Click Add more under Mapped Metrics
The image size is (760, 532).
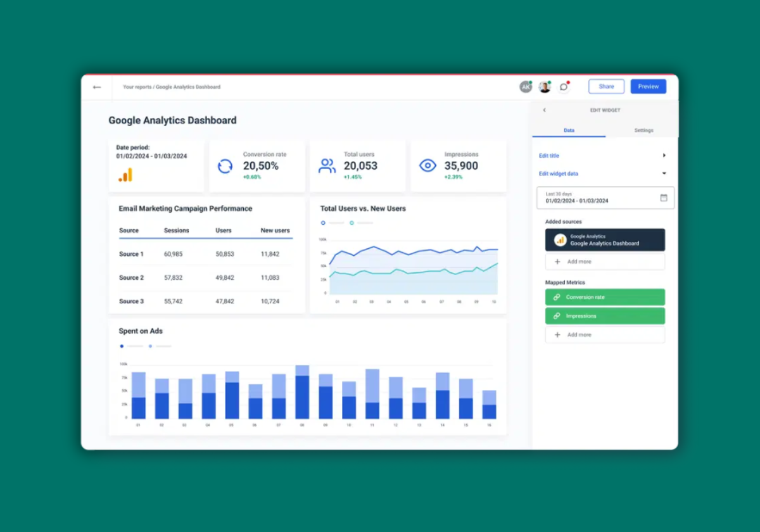click(605, 335)
